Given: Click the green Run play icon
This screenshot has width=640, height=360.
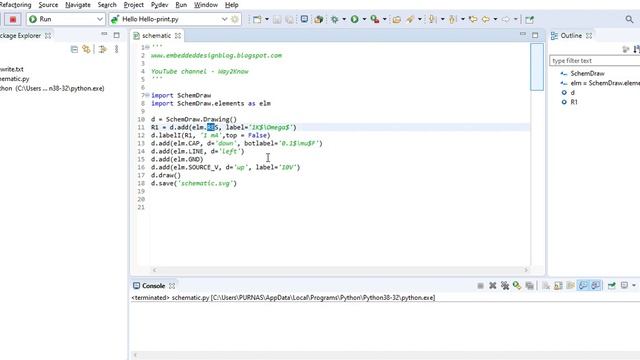Looking at the screenshot, I should pyautogui.click(x=354, y=19).
